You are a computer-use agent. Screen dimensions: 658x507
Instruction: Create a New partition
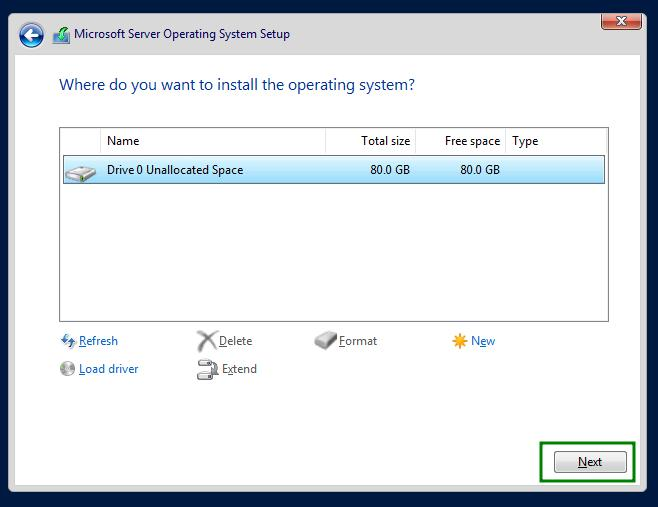483,341
